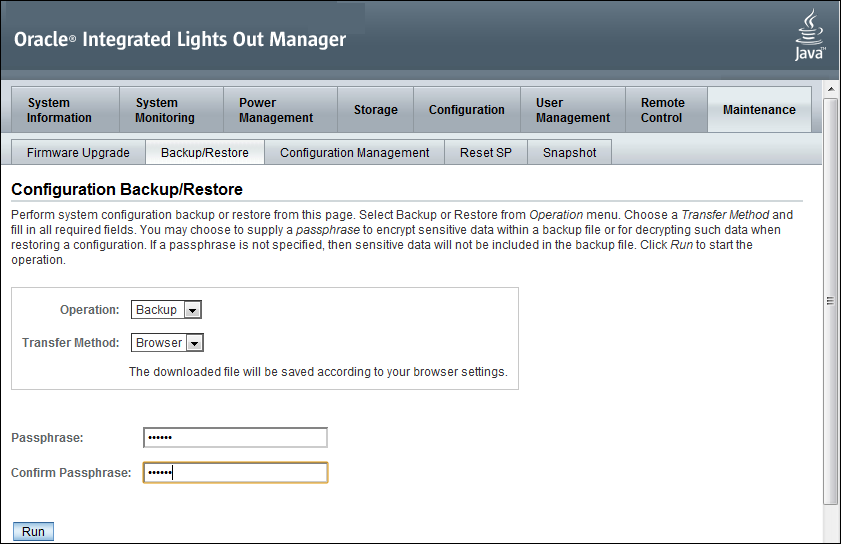This screenshot has height=544, width=841.
Task: Switch to System Monitoring tab
Action: (x=171, y=110)
